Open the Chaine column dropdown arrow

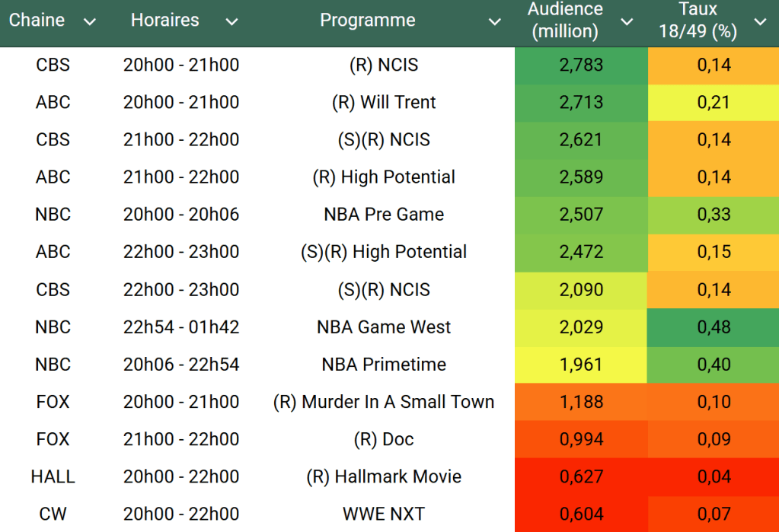pyautogui.click(x=90, y=22)
